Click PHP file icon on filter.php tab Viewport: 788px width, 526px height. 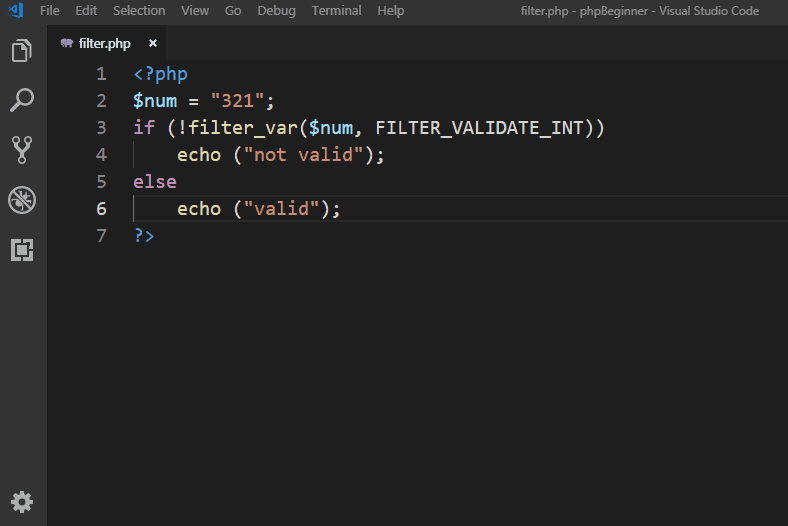click(x=66, y=43)
